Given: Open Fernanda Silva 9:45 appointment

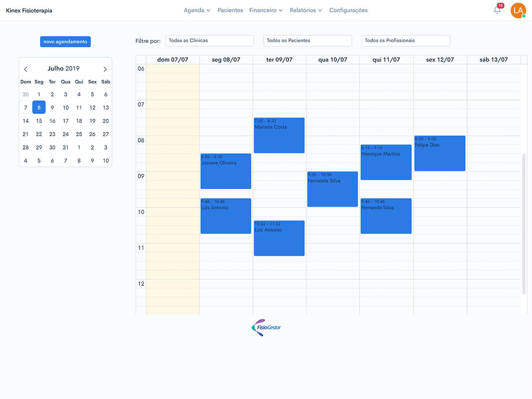Looking at the screenshot, I should (386, 216).
